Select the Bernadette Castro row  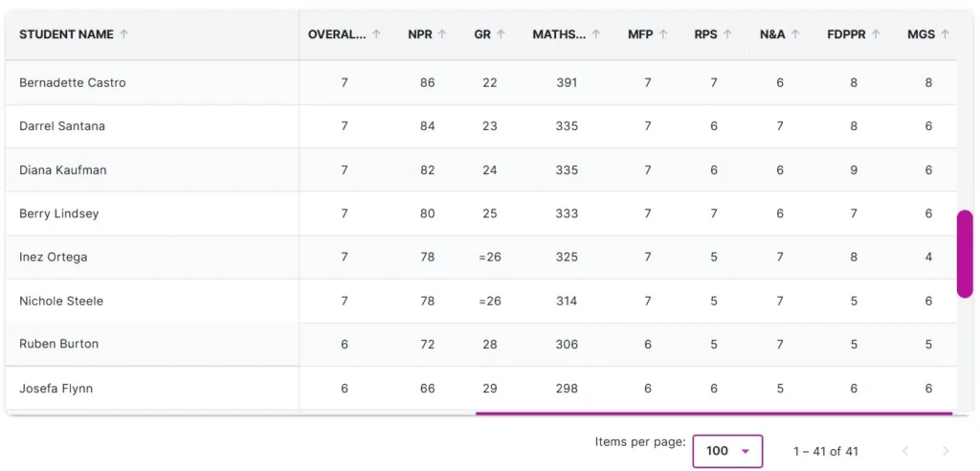pyautogui.click(x=73, y=83)
